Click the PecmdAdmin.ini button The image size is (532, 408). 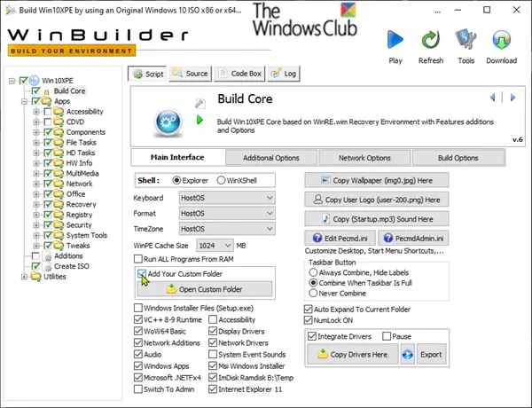tap(413, 239)
